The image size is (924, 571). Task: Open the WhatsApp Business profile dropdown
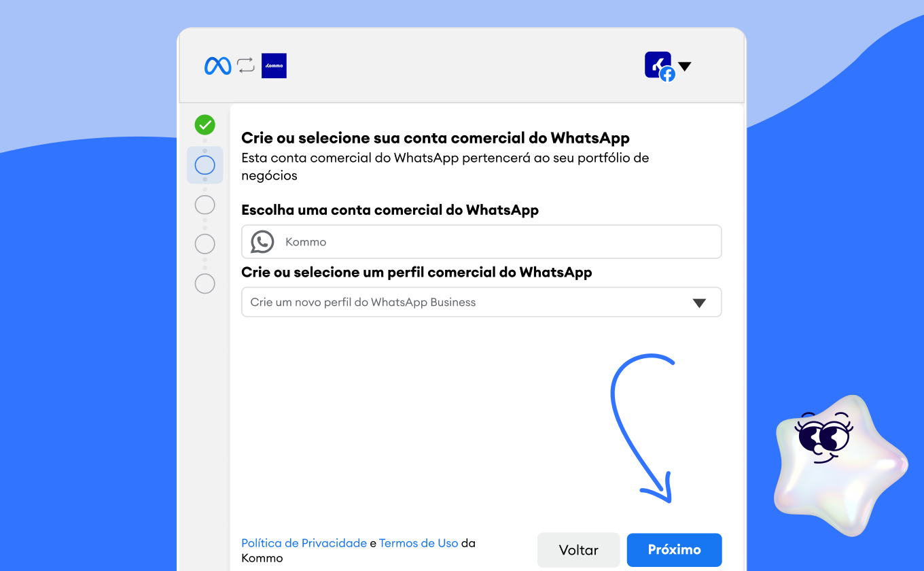click(x=481, y=302)
